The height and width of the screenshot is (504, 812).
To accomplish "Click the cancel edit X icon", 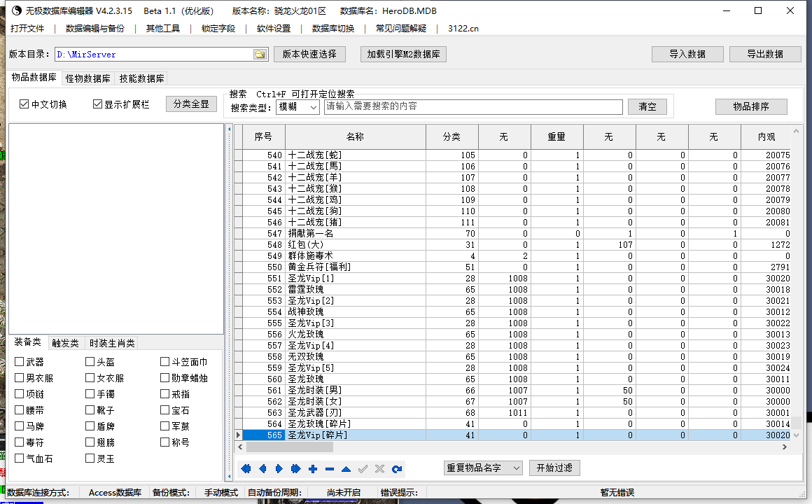I will (x=379, y=469).
